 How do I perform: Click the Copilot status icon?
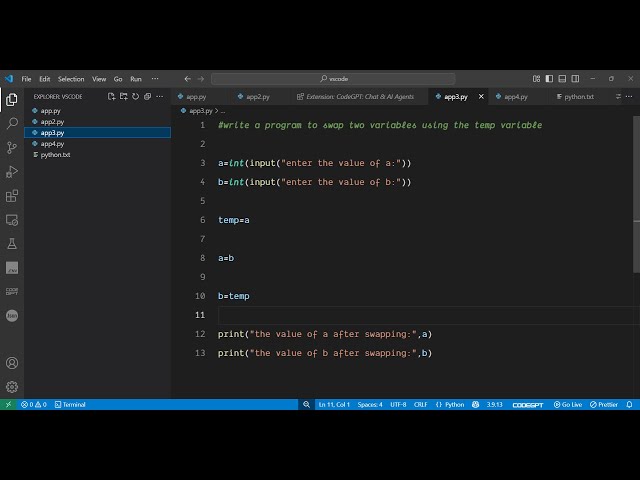[x=476, y=404]
